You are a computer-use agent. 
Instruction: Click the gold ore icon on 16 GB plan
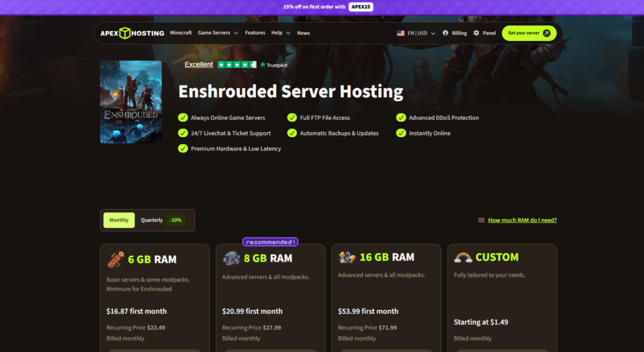347,257
